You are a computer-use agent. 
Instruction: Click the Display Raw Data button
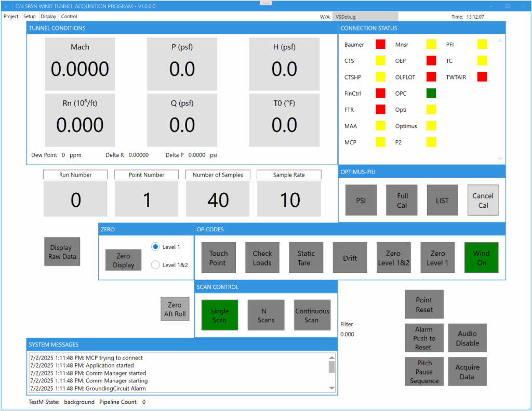pyautogui.click(x=62, y=252)
